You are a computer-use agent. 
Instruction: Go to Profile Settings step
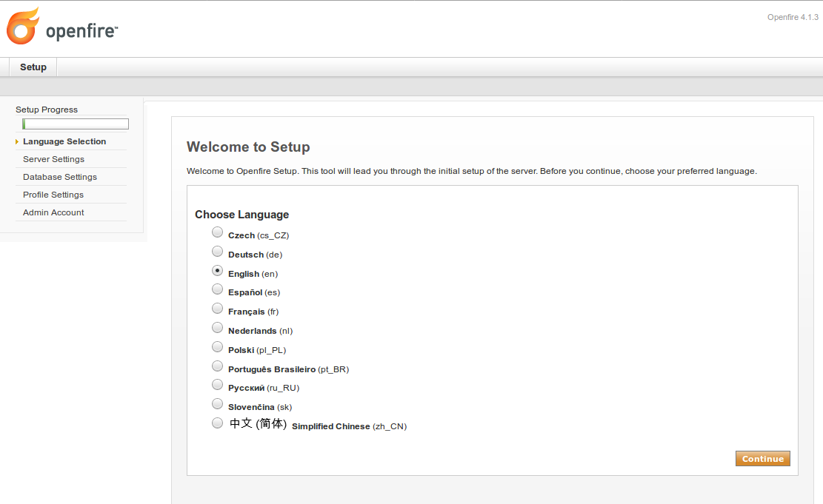[53, 195]
